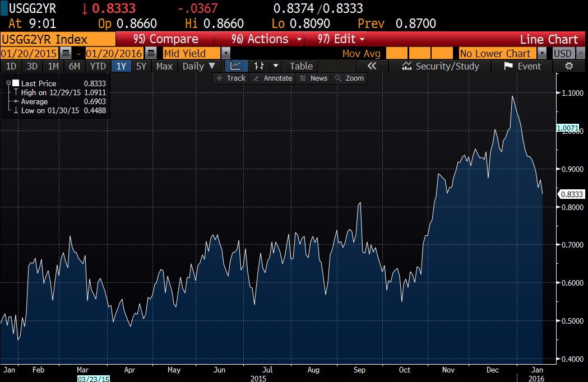The image size is (588, 382).
Task: Open the No Lower Chart dropdown
Action: point(541,53)
